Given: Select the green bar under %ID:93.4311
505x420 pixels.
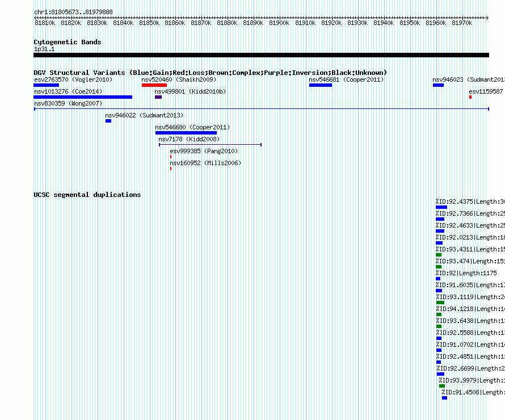Looking at the screenshot, I should (439, 255).
